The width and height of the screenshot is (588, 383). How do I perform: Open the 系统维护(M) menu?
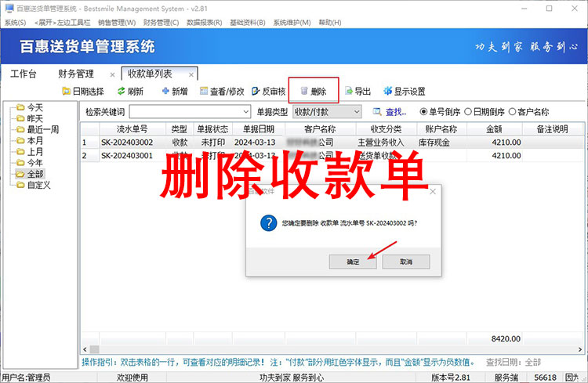point(292,23)
